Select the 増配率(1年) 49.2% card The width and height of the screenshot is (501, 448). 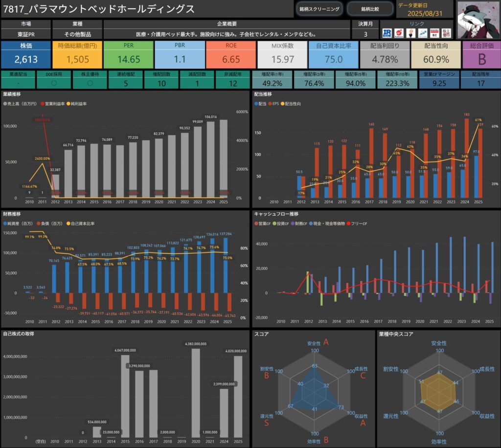point(272,80)
